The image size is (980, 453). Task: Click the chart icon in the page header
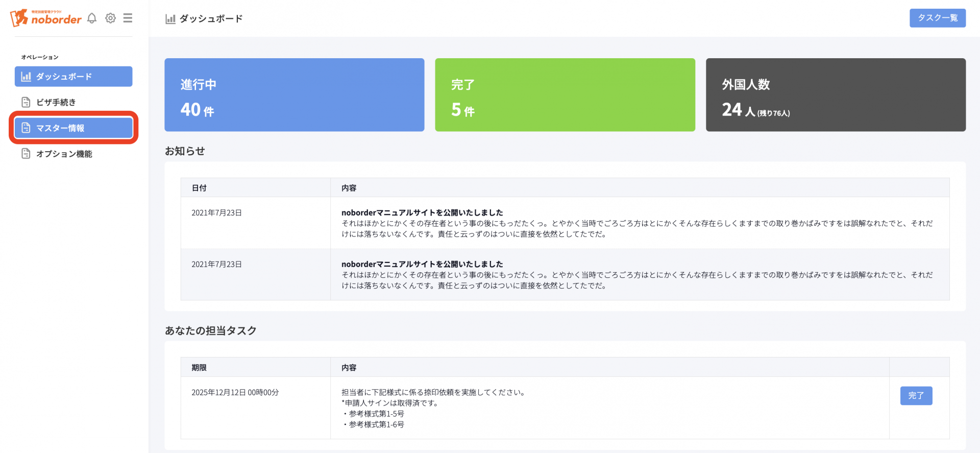click(x=170, y=19)
